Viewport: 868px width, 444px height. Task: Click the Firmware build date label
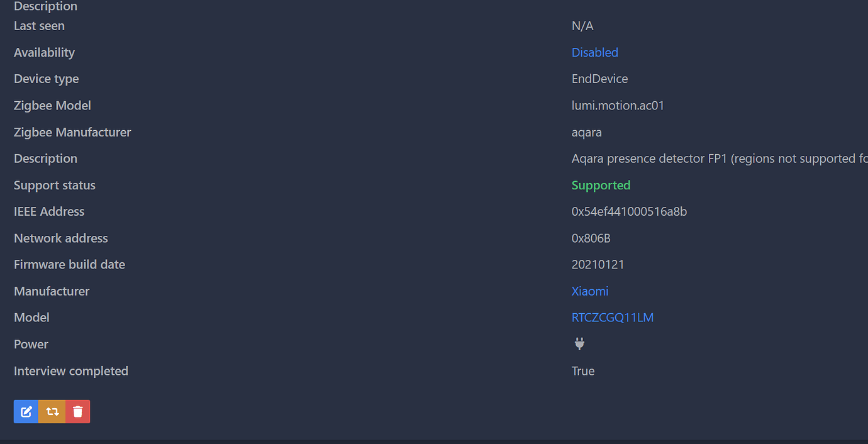tap(69, 265)
